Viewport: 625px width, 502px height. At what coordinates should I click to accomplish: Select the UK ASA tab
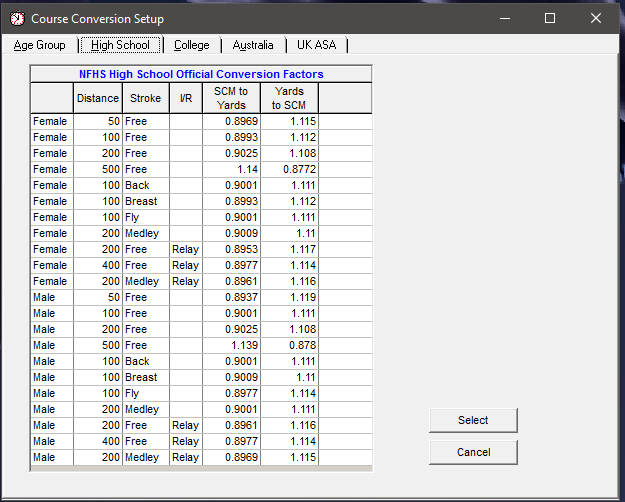click(x=316, y=45)
